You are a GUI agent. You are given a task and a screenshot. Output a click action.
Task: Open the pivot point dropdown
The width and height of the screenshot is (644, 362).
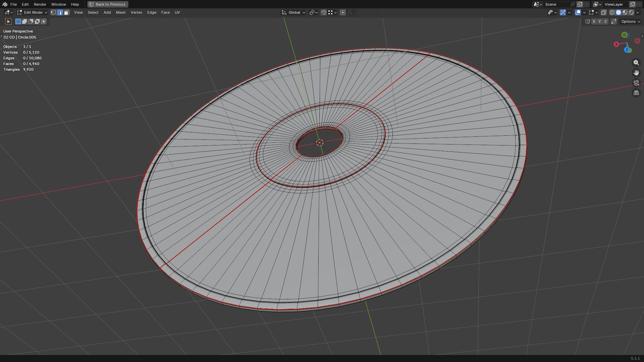(x=313, y=12)
